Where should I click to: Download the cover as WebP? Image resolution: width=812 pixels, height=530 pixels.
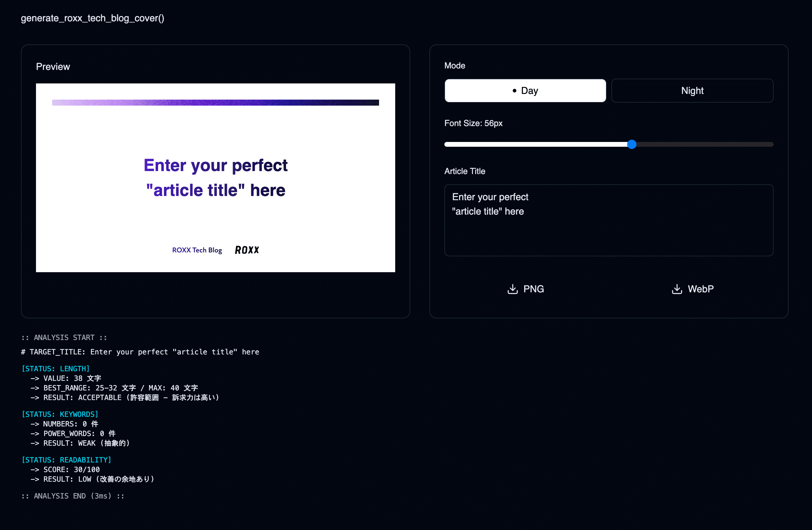[x=700, y=289]
